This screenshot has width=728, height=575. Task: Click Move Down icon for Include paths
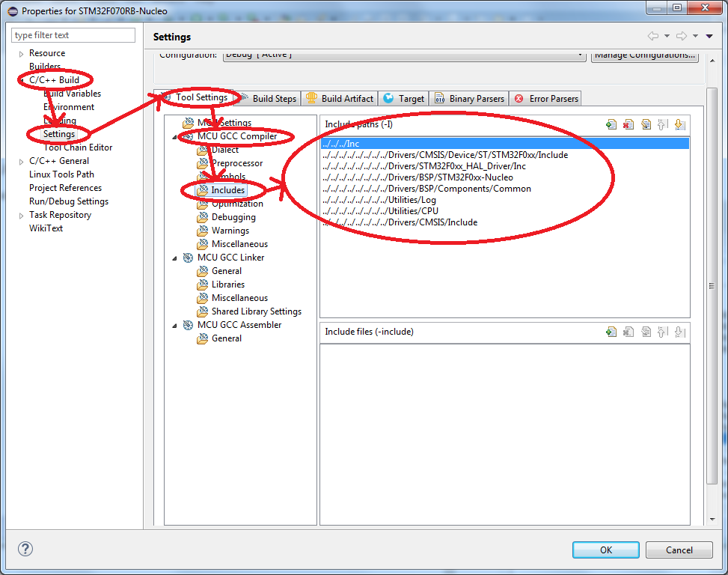[x=679, y=125]
